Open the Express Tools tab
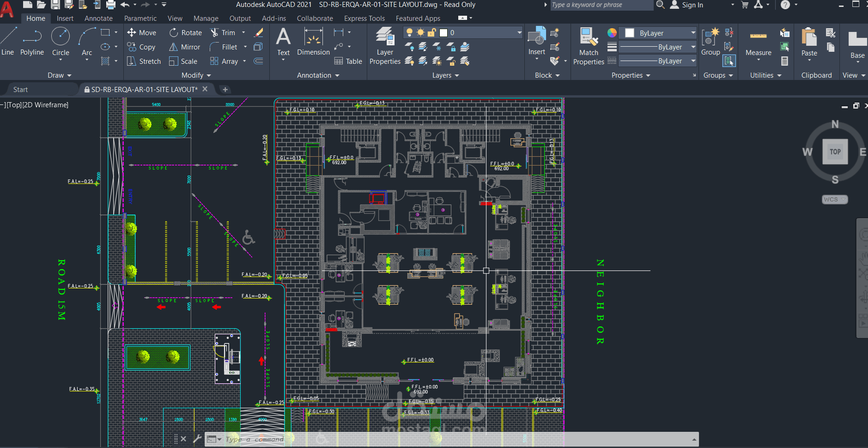Image resolution: width=868 pixels, height=448 pixels. [x=364, y=18]
